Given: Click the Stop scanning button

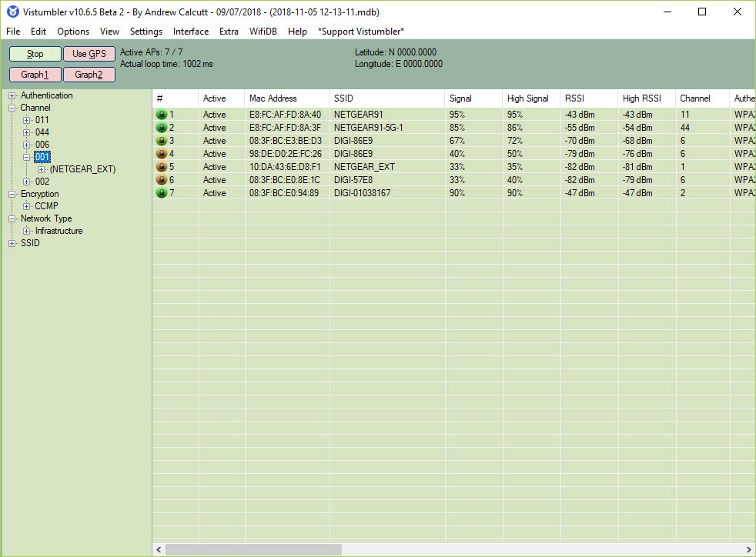Looking at the screenshot, I should coord(35,54).
